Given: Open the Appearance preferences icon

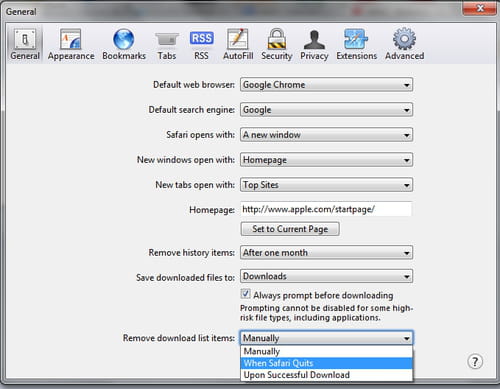Looking at the screenshot, I should (x=71, y=45).
